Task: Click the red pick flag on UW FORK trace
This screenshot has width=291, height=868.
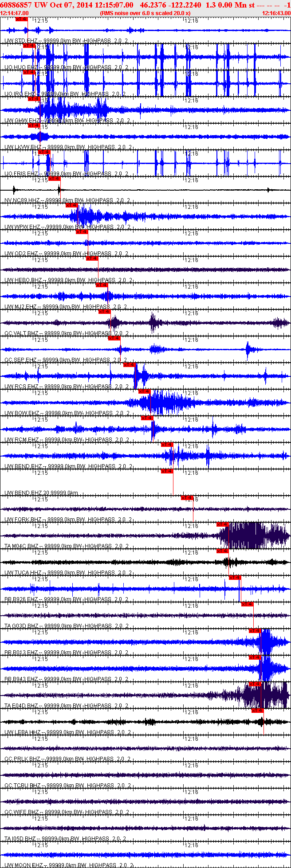Action: (187, 498)
